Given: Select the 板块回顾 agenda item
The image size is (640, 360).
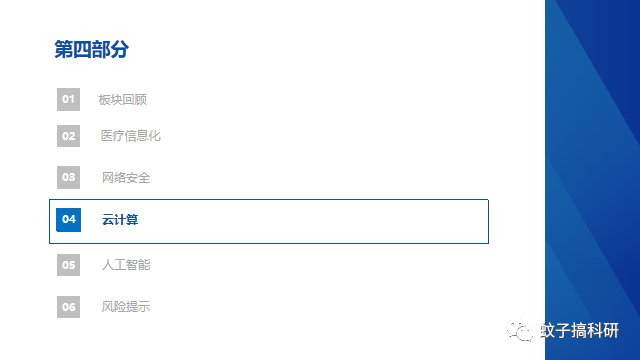Looking at the screenshot, I should click(122, 100).
